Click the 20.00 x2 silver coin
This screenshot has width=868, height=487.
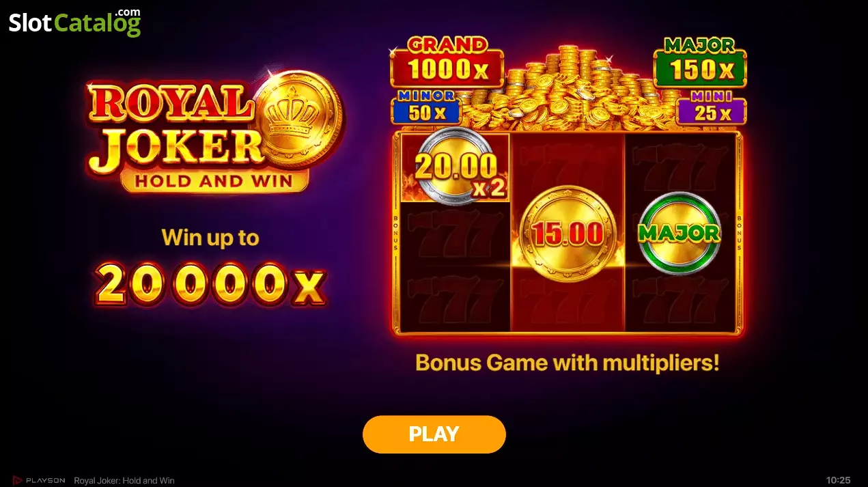click(456, 166)
